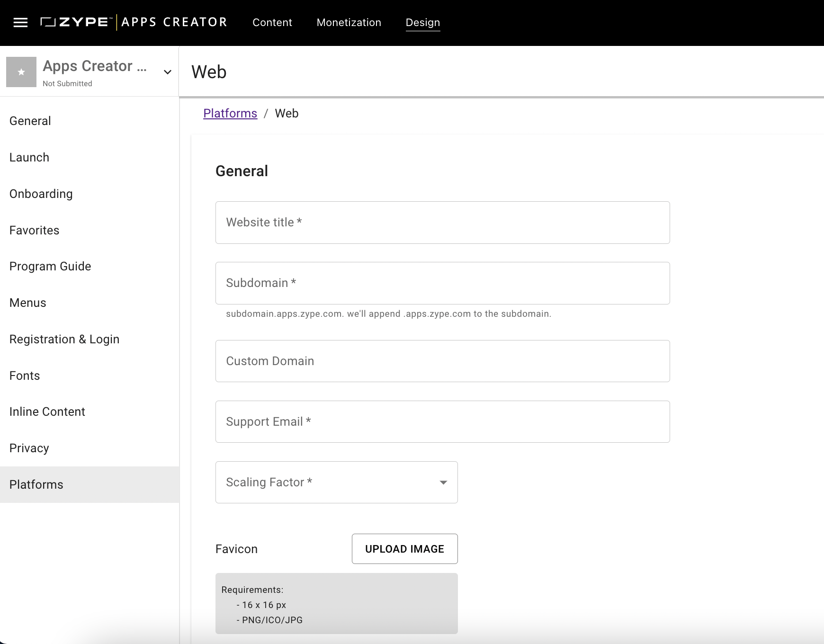
Task: Open Registration & Login section
Action: coord(90,339)
